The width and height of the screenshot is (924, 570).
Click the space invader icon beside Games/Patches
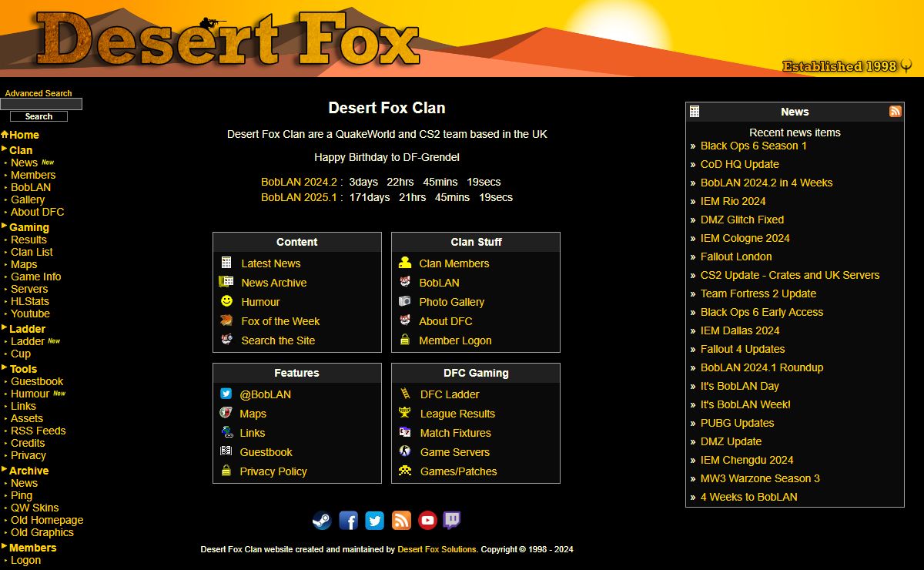405,471
